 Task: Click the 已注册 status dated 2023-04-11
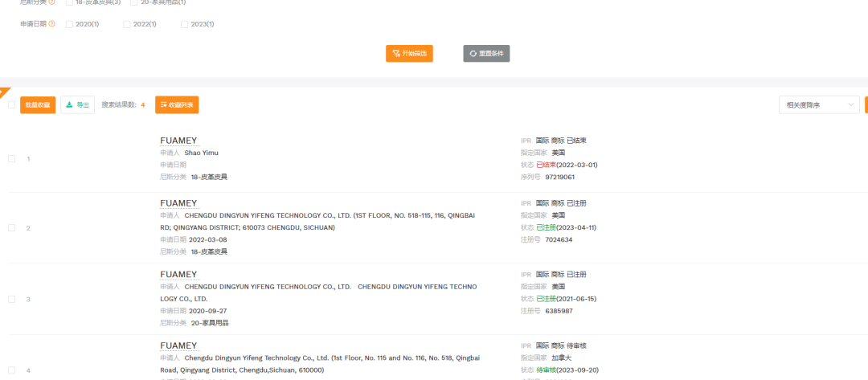pyautogui.click(x=546, y=227)
